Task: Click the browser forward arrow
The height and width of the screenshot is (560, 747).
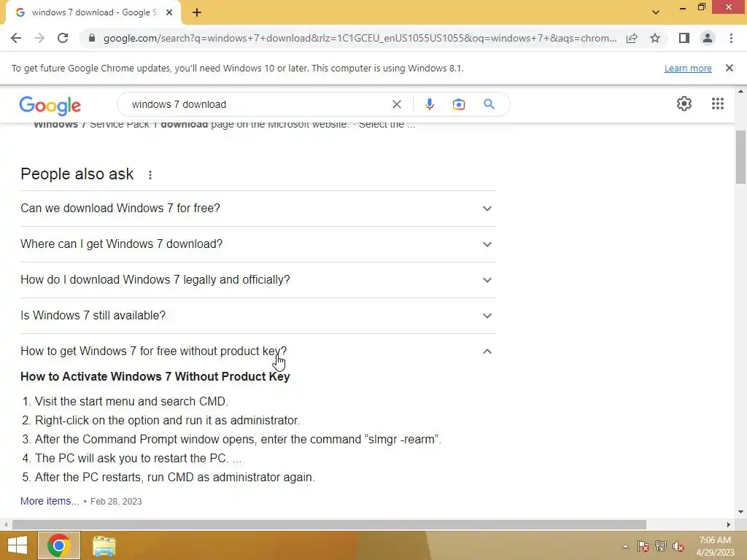Action: pyautogui.click(x=39, y=38)
